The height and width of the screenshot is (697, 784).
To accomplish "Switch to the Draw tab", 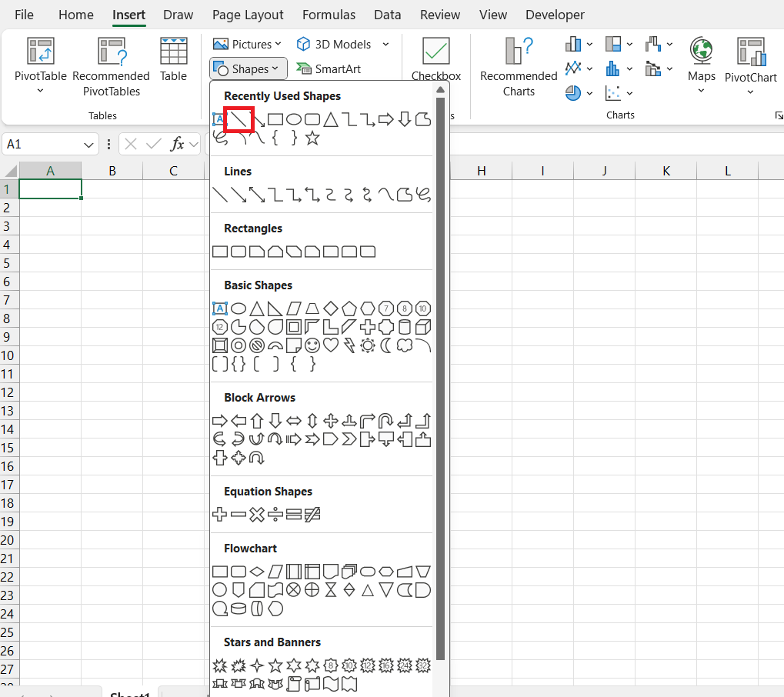I will pos(178,15).
